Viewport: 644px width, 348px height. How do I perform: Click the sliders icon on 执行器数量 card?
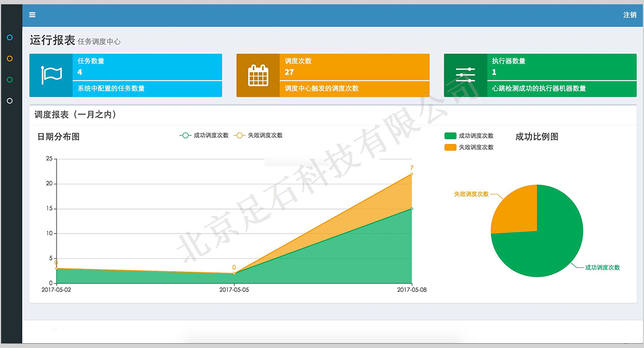tap(465, 75)
